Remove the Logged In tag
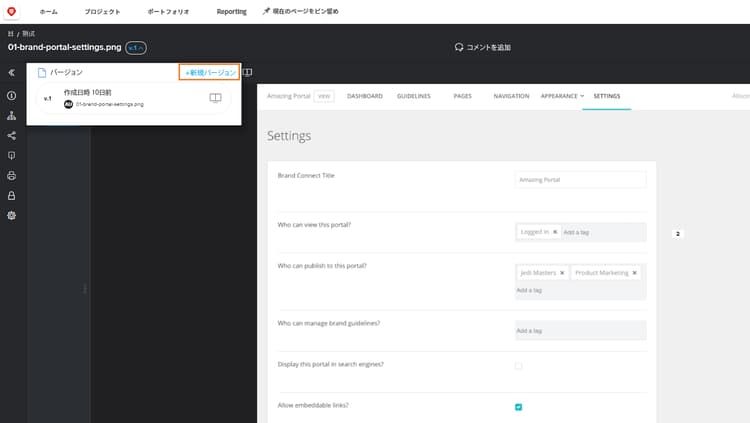The height and width of the screenshot is (423, 750). point(555,232)
